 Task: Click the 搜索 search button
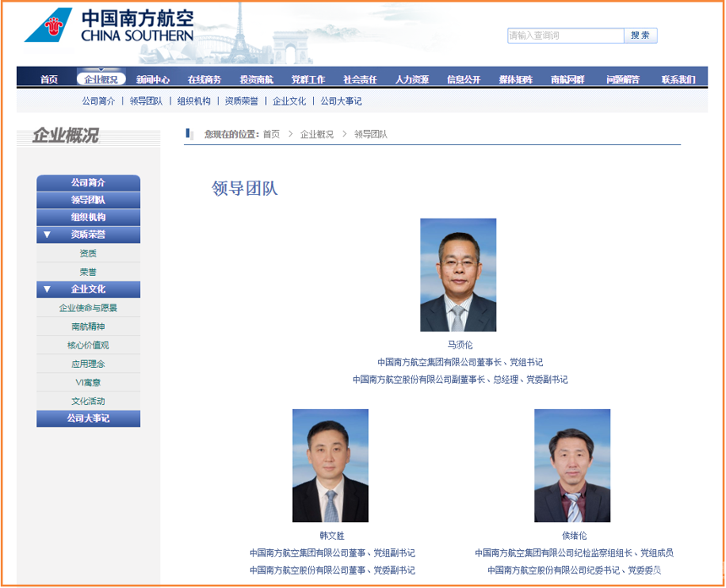click(x=641, y=35)
